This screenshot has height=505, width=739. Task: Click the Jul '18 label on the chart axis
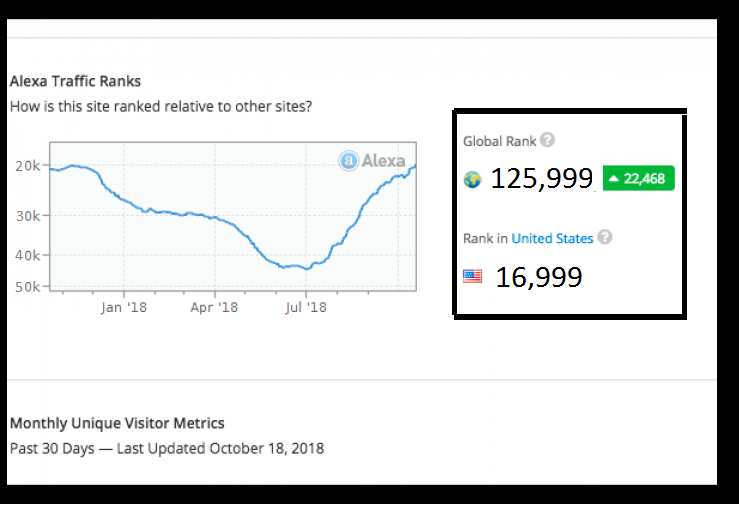point(307,307)
